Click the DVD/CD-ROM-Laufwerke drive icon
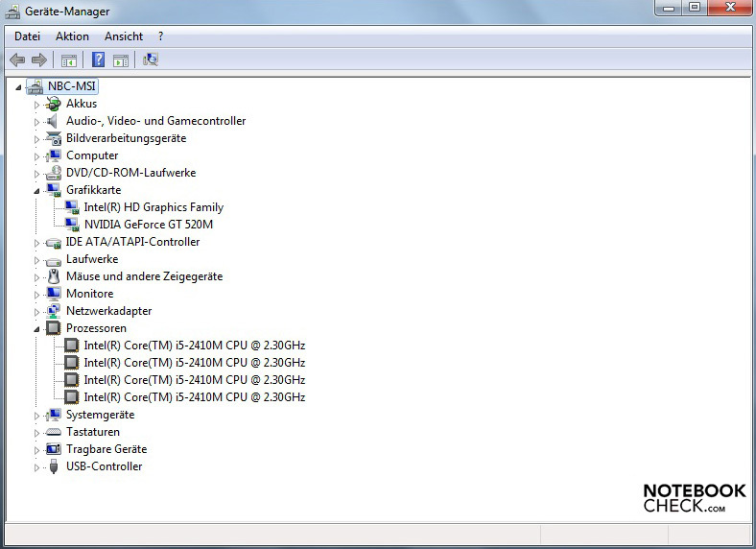 tap(54, 173)
